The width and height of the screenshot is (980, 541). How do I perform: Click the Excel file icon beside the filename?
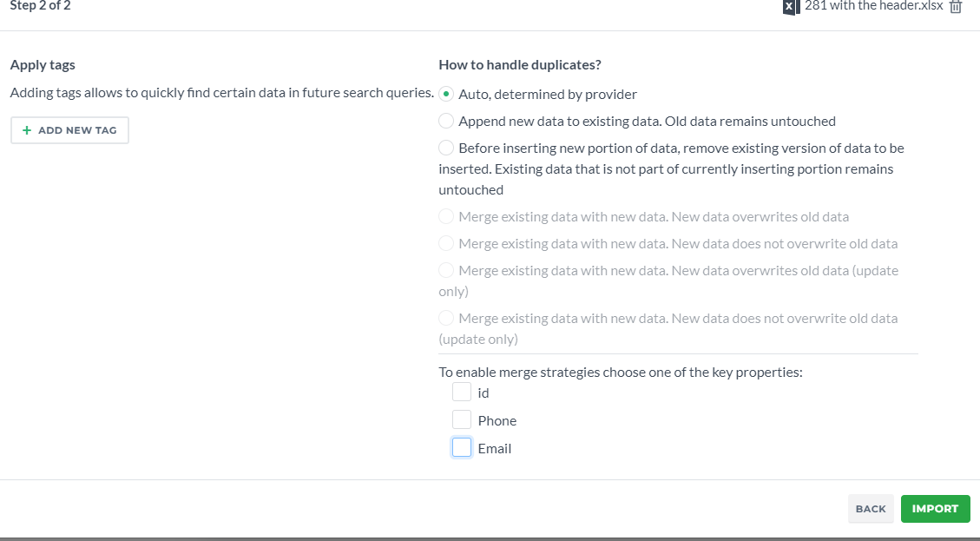tap(791, 7)
